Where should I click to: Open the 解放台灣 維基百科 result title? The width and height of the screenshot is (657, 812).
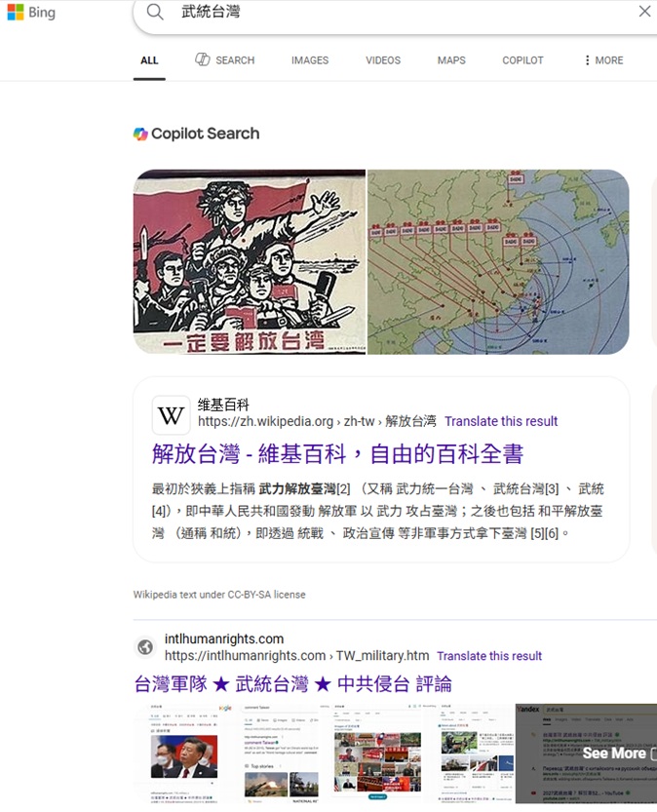point(337,454)
